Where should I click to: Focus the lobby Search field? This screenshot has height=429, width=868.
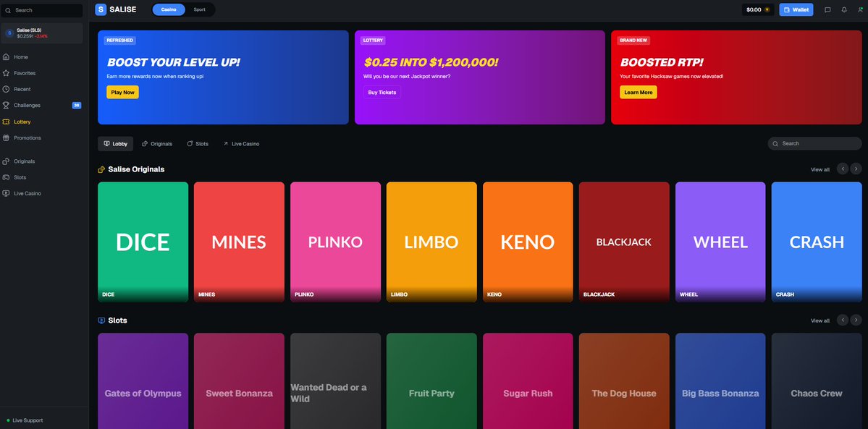click(x=814, y=143)
